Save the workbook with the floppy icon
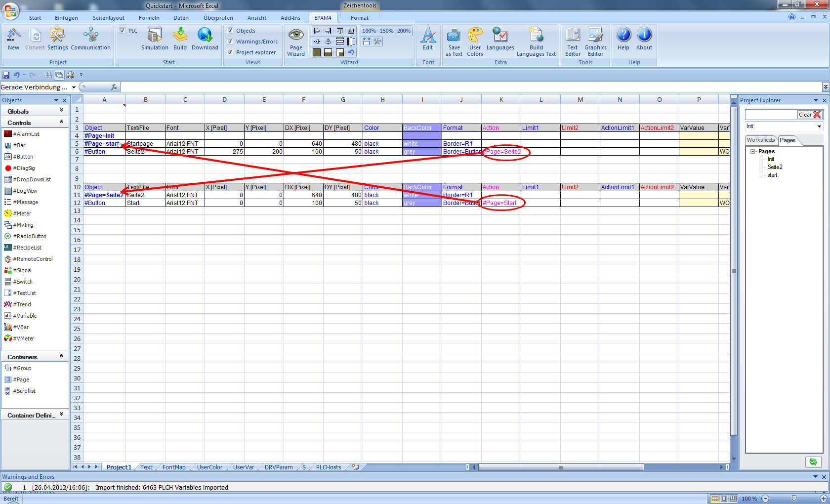This screenshot has width=830, height=504. click(6, 75)
